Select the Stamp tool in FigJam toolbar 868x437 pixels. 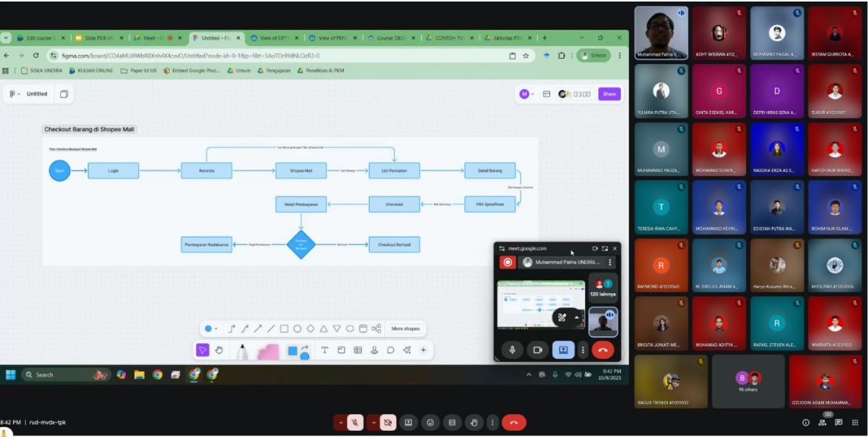[x=375, y=350]
